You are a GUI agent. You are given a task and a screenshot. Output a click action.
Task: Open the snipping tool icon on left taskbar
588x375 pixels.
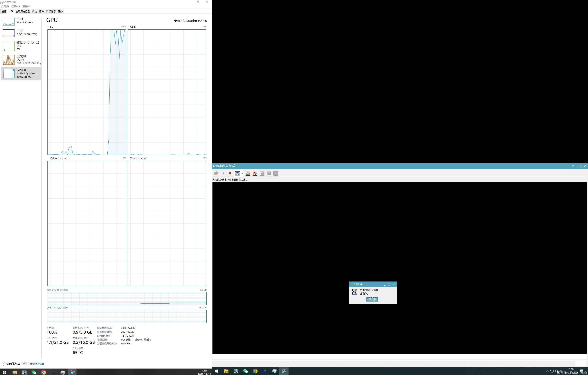pos(24,372)
